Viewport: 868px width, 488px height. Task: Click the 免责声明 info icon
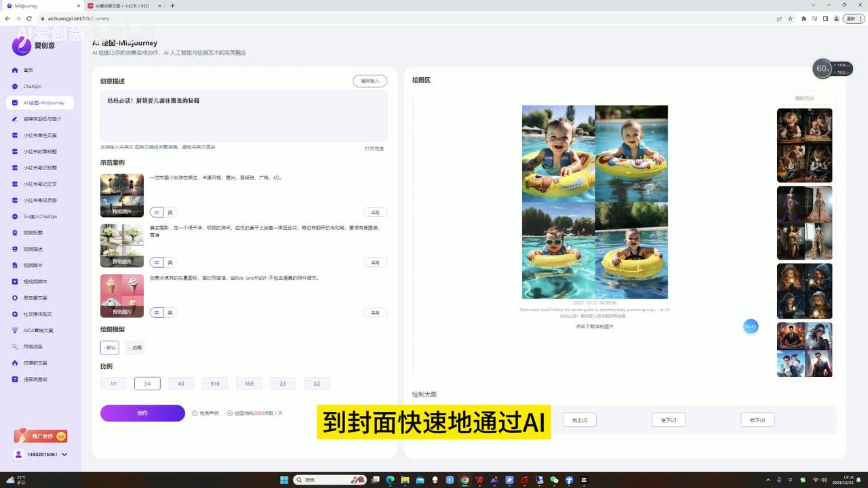[195, 413]
